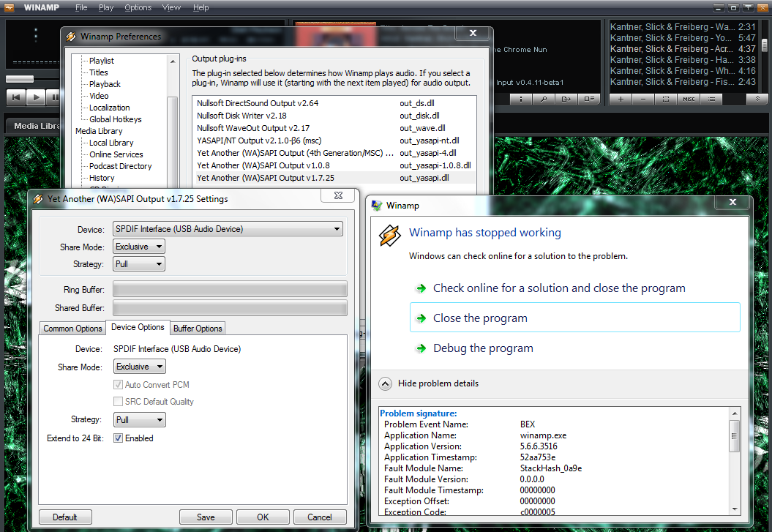The width and height of the screenshot is (772, 532).
Task: Click the playlist Add (+) button
Action: point(621,99)
